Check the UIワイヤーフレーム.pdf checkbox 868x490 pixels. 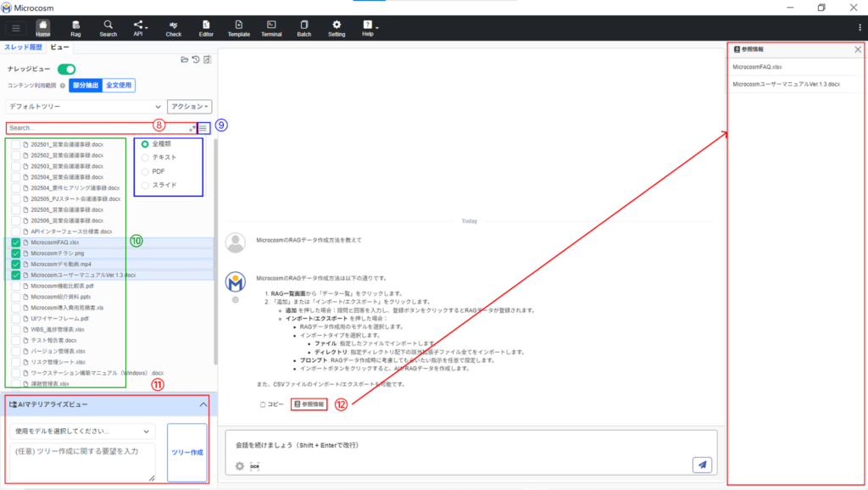coord(15,319)
